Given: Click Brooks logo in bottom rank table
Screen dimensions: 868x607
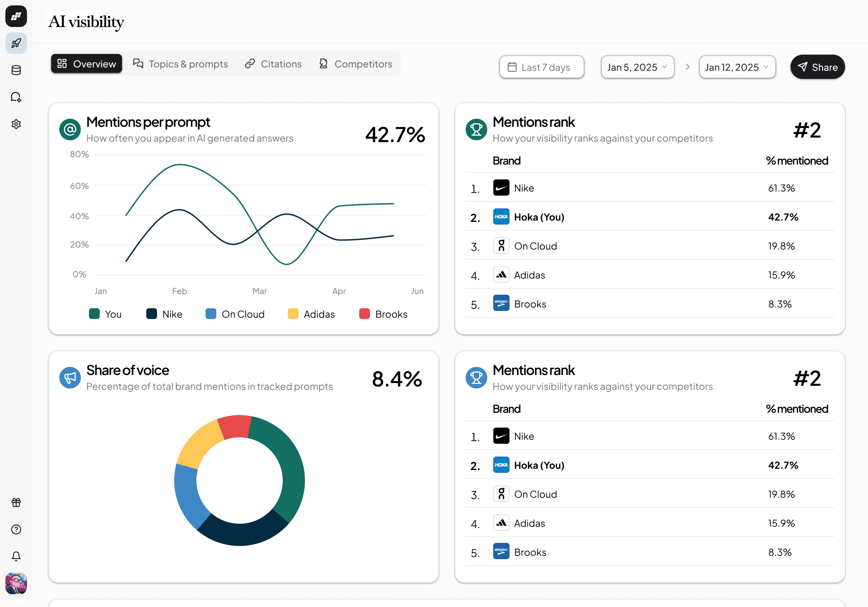Looking at the screenshot, I should coord(501,552).
